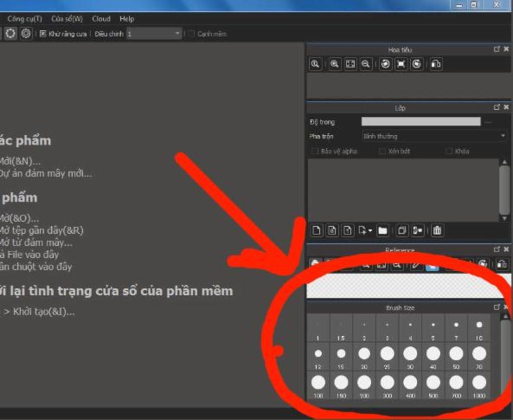The image size is (513, 420).
Task: Float the Brush Size panel
Action: coord(496,307)
